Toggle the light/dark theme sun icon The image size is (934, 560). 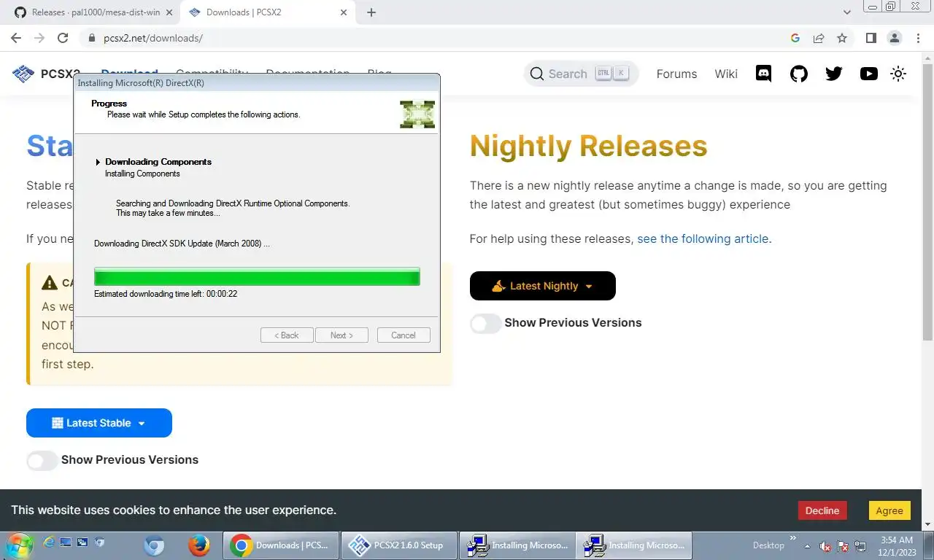tap(898, 74)
